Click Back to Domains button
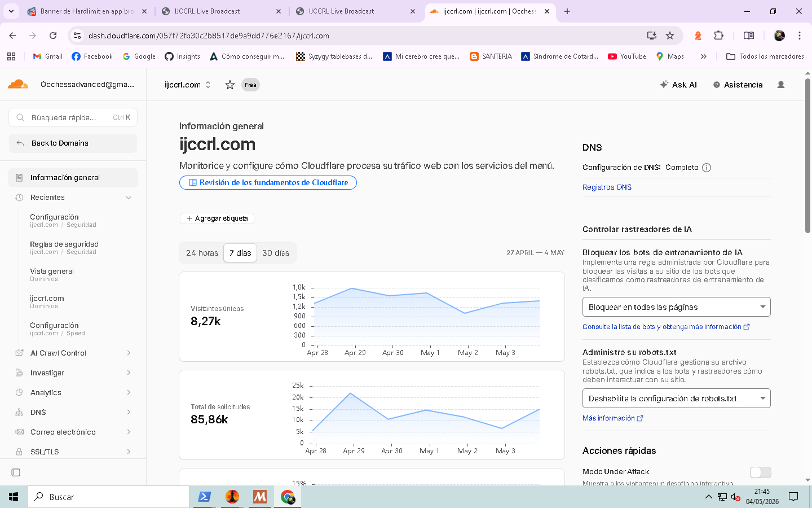The width and height of the screenshot is (812, 508). (x=73, y=143)
